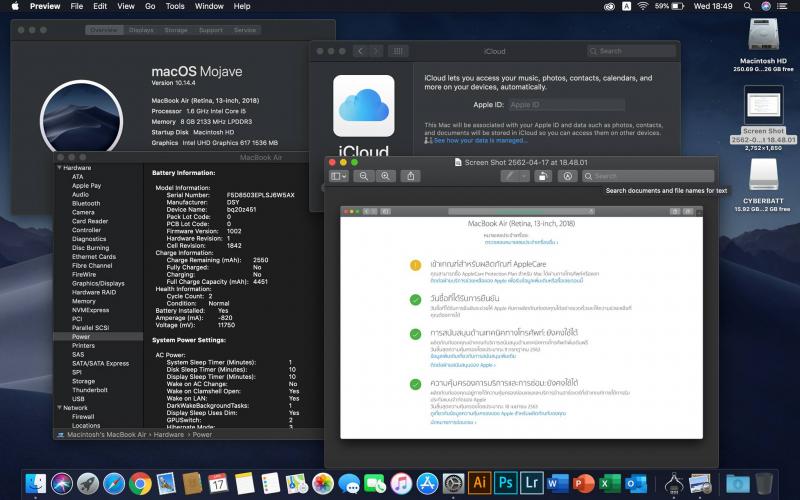The image size is (800, 500).
Task: Zoom in using Preview toolbar magnifier
Action: point(386,176)
